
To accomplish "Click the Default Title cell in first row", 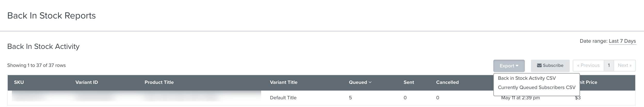I will pyautogui.click(x=283, y=98).
